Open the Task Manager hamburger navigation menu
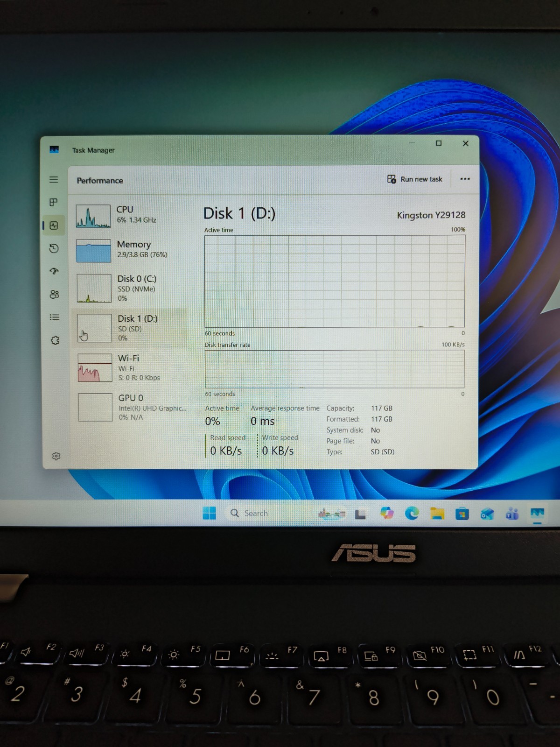The height and width of the screenshot is (747, 560). (54, 180)
